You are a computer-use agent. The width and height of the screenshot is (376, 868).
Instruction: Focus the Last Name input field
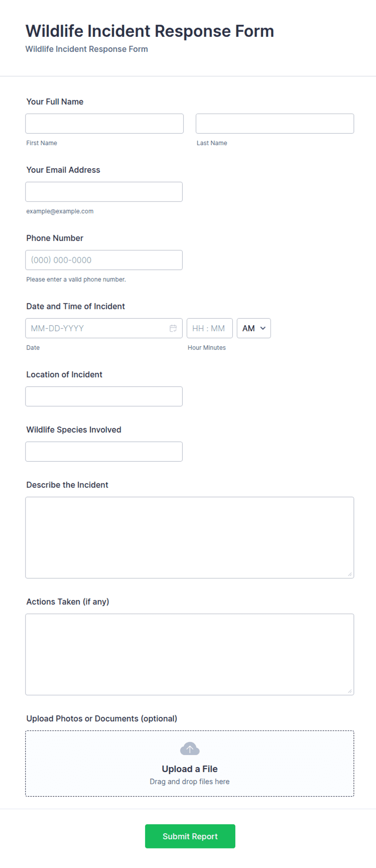pyautogui.click(x=275, y=123)
